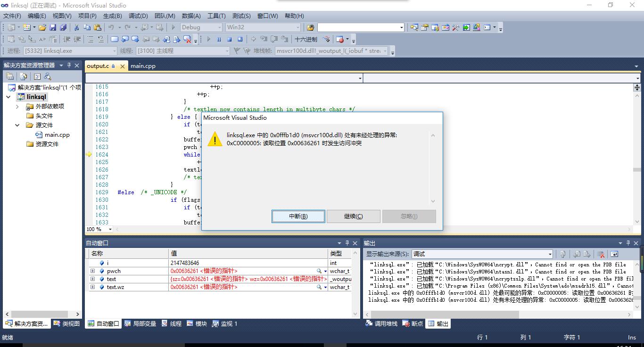Click the Stop Debugging square icon

pos(229,39)
